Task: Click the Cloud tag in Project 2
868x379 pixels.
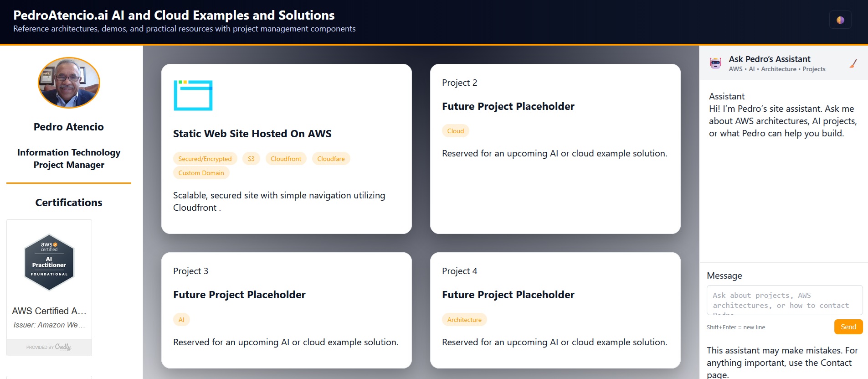Action: (455, 131)
